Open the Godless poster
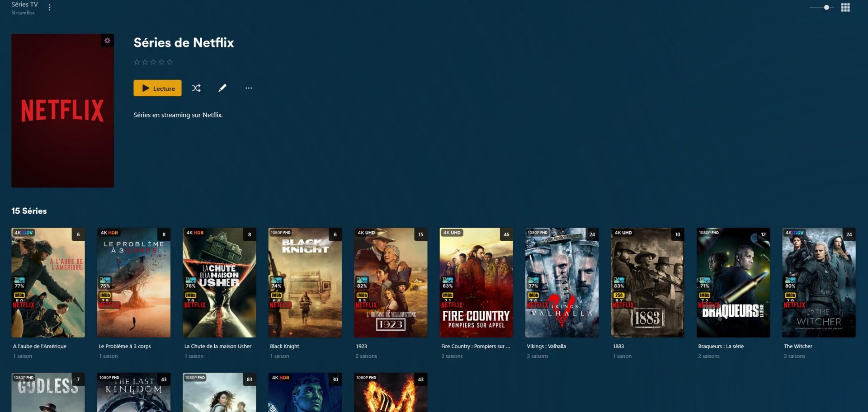This screenshot has width=868, height=412. coord(48,392)
